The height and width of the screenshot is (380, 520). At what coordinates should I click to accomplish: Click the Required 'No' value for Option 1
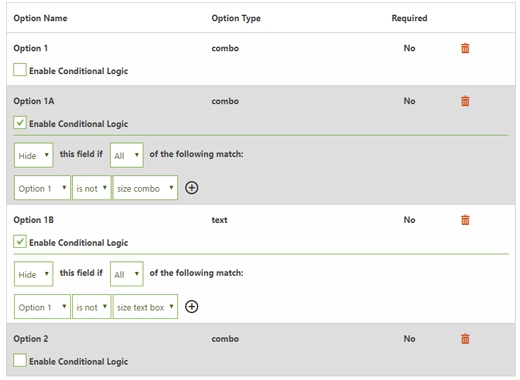pyautogui.click(x=409, y=48)
